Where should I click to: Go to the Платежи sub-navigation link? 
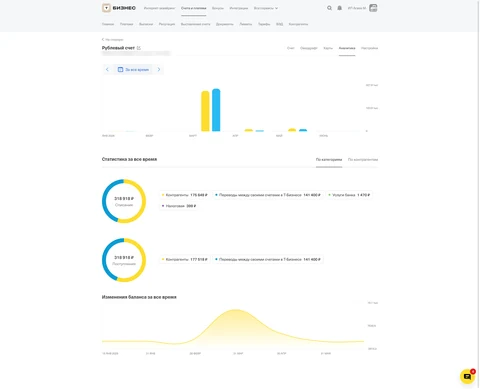pos(126,24)
